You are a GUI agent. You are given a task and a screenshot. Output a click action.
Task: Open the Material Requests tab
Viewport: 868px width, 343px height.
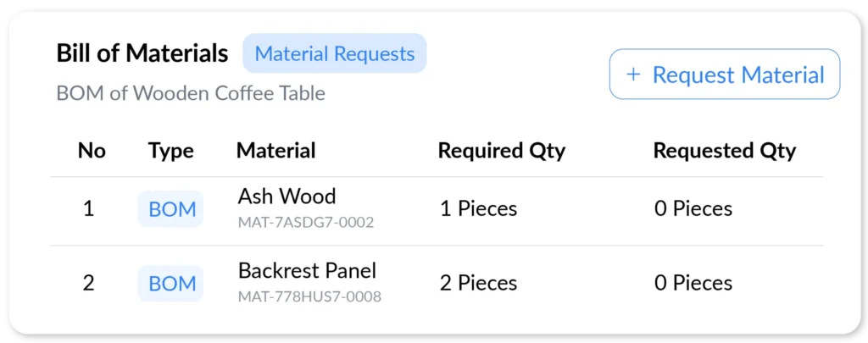(334, 53)
